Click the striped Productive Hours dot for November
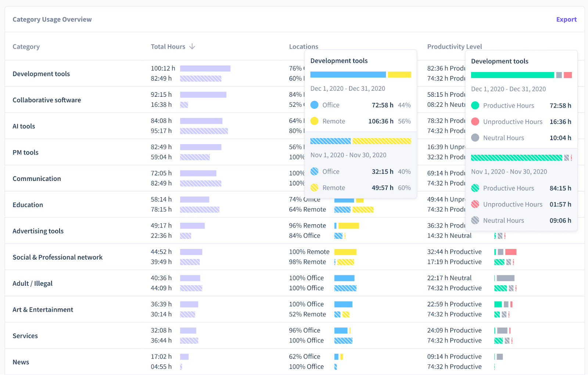The width and height of the screenshot is (588, 375). pos(475,188)
